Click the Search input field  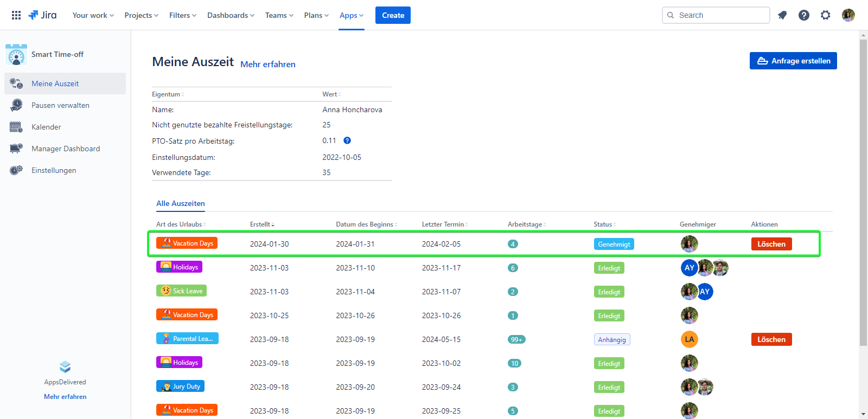716,15
